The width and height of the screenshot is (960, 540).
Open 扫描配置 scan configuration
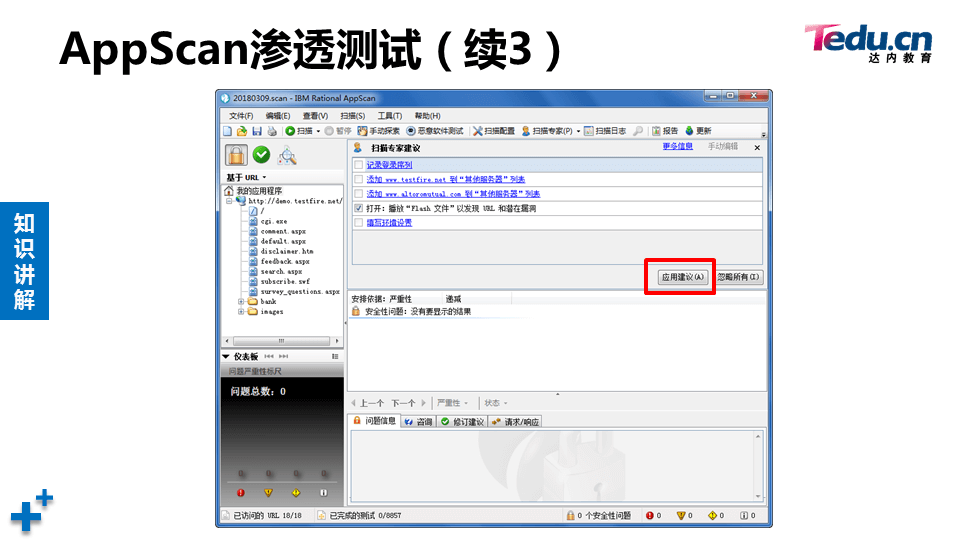click(493, 131)
